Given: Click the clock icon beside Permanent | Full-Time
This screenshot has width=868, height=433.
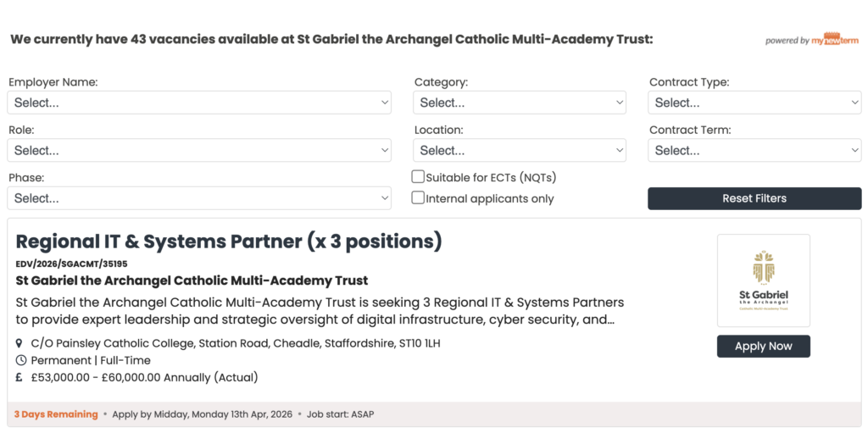Looking at the screenshot, I should (x=21, y=360).
